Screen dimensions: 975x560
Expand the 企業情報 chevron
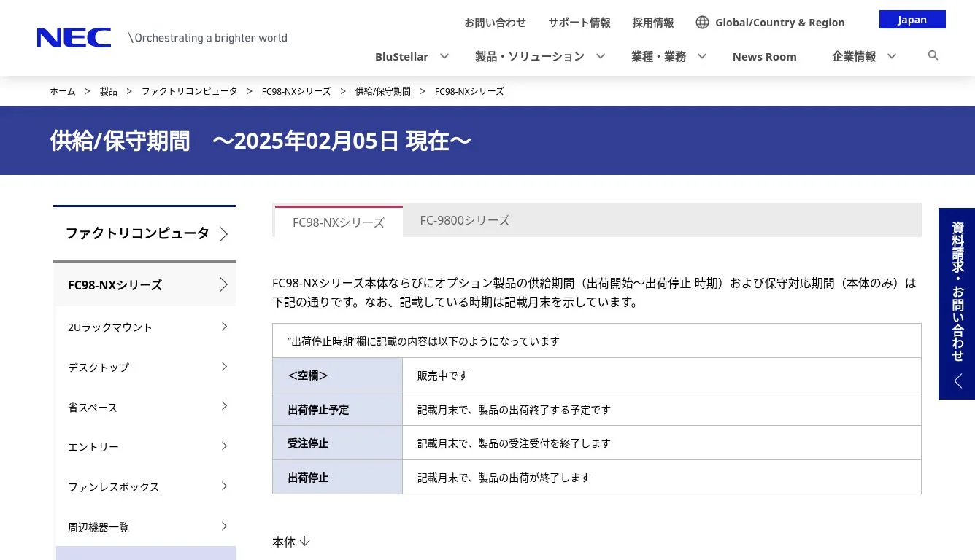[891, 56]
